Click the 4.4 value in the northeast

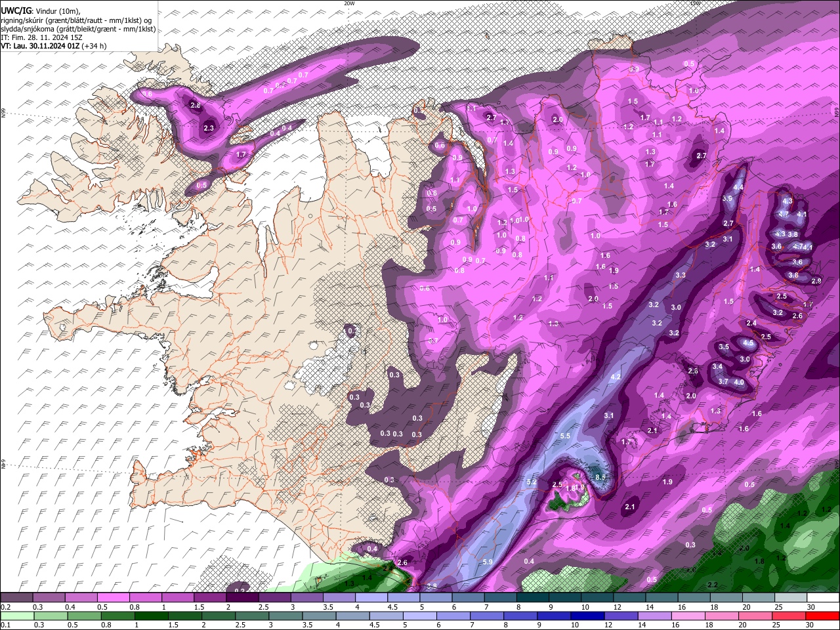coord(738,187)
